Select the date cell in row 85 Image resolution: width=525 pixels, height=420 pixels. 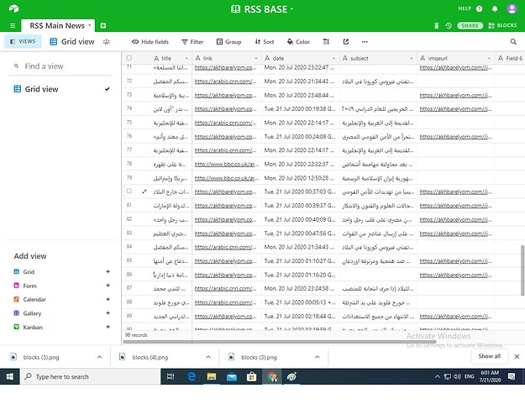301,260
